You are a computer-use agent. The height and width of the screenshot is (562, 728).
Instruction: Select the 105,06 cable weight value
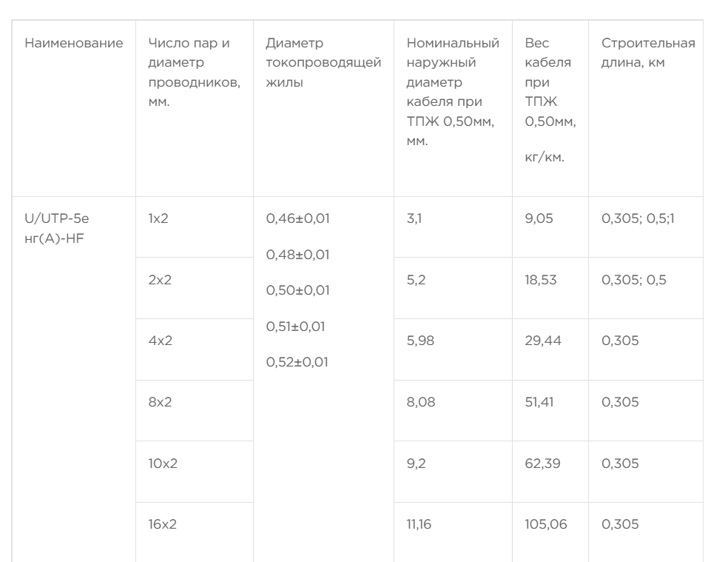pyautogui.click(x=544, y=525)
